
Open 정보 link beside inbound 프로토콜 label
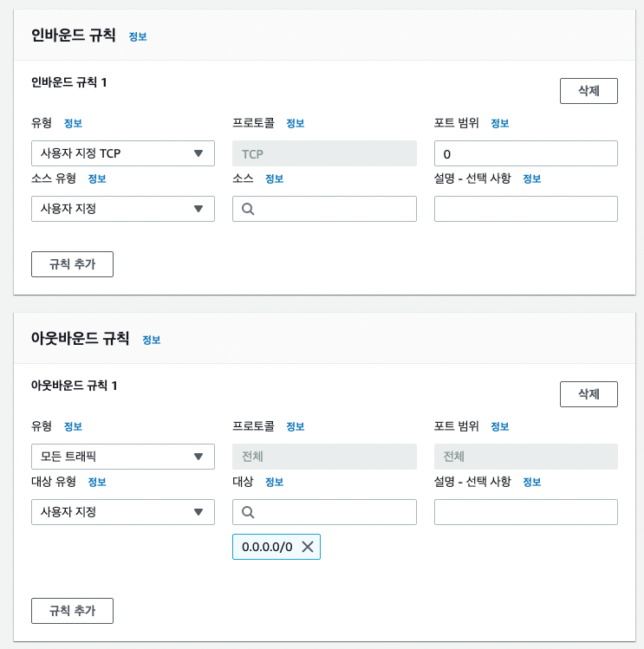296,123
